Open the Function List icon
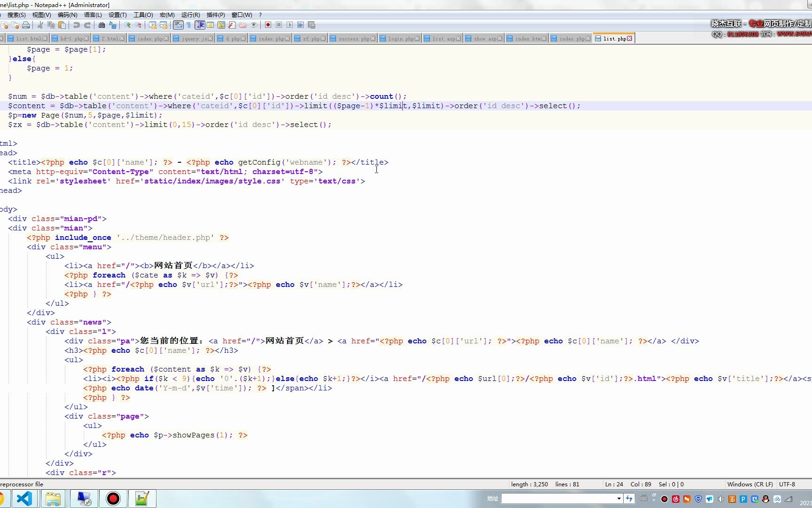 coord(232,25)
